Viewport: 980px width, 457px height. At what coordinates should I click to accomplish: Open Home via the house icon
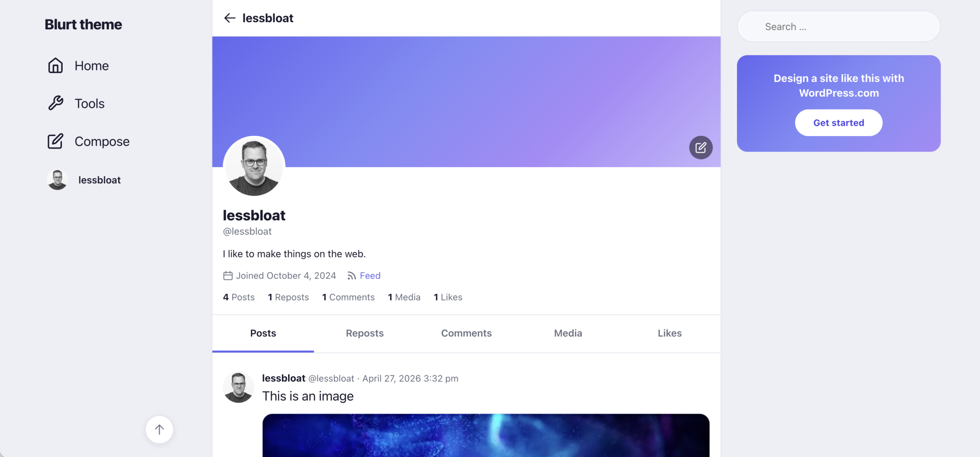coord(56,65)
